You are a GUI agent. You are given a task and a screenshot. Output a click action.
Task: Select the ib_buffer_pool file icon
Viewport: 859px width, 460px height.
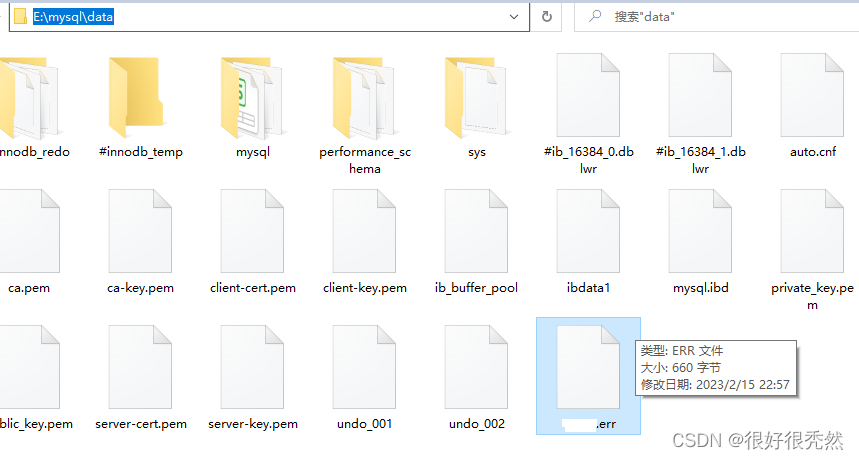click(476, 231)
